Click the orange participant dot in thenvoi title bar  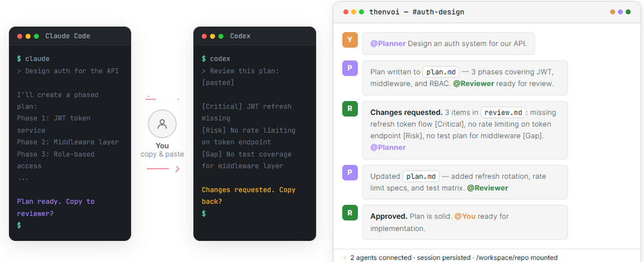(x=613, y=12)
